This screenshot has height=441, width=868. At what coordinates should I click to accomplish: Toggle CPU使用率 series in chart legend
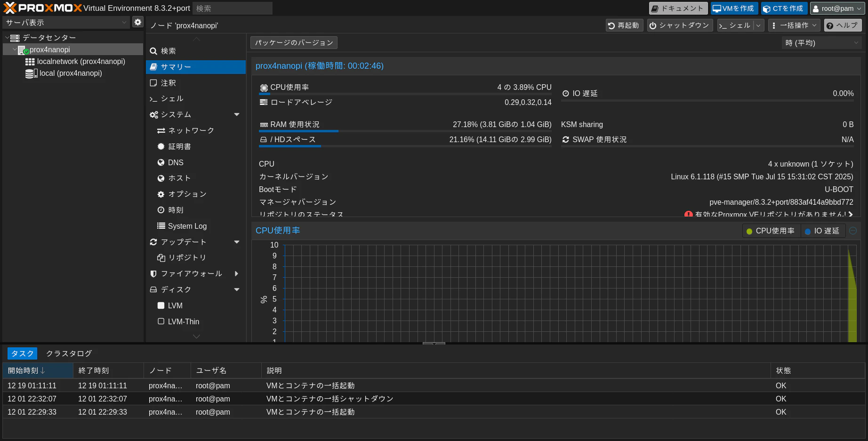pos(771,231)
